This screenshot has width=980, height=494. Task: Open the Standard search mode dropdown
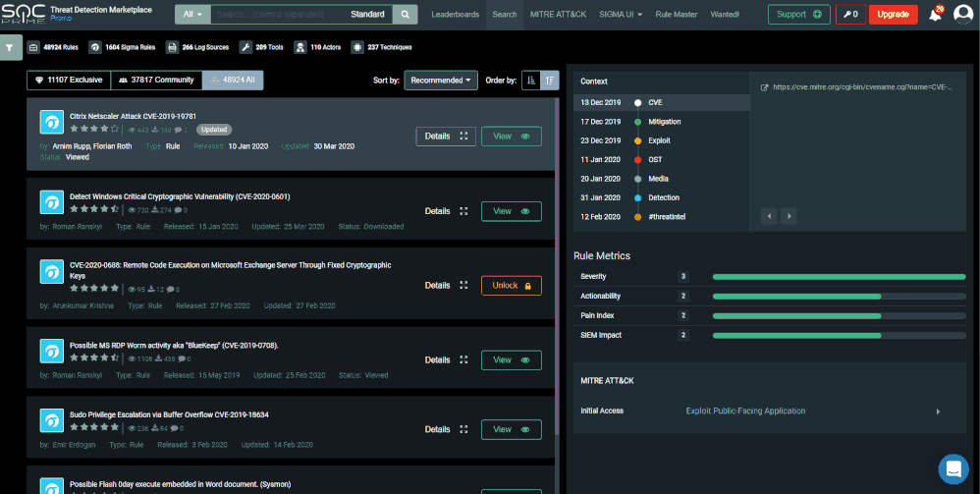(367, 15)
